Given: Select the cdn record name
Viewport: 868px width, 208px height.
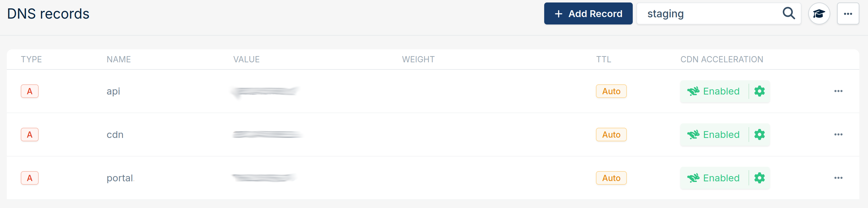Looking at the screenshot, I should coord(115,135).
